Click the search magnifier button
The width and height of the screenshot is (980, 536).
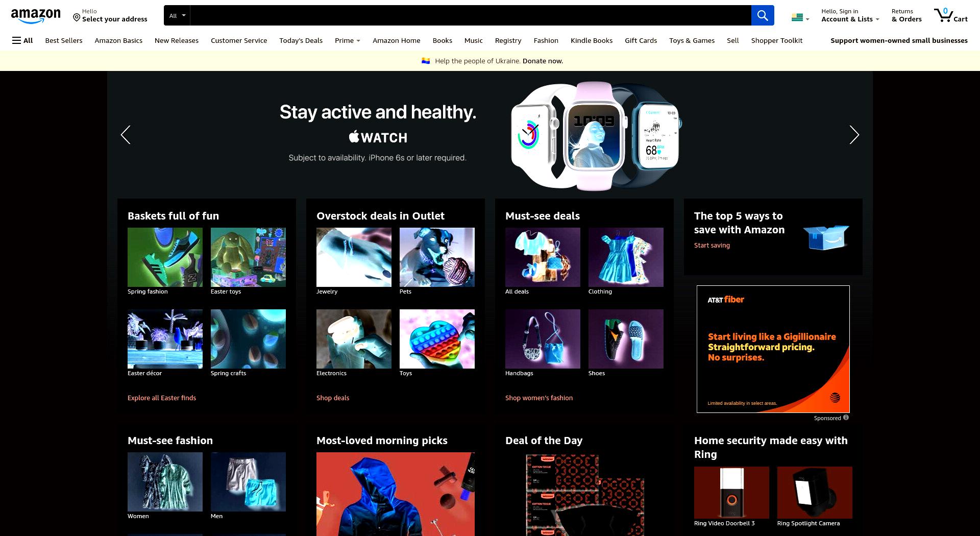tap(763, 15)
